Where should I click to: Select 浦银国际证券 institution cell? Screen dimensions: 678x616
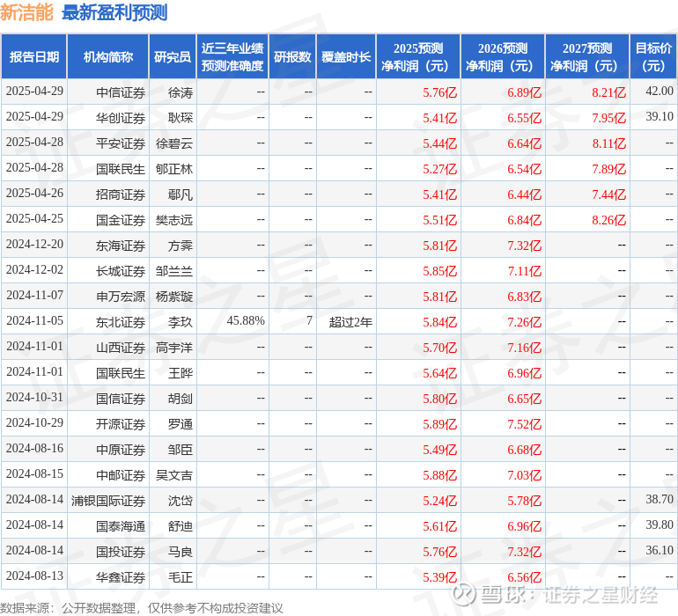click(x=108, y=501)
